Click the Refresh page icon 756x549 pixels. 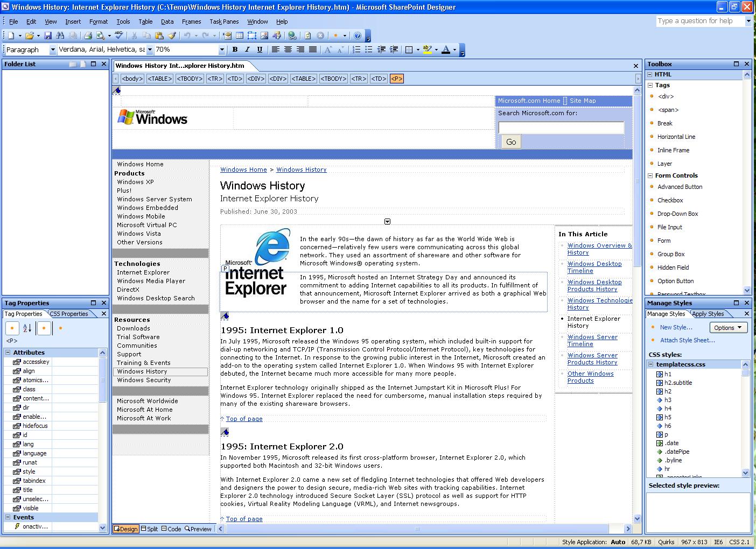point(308,36)
